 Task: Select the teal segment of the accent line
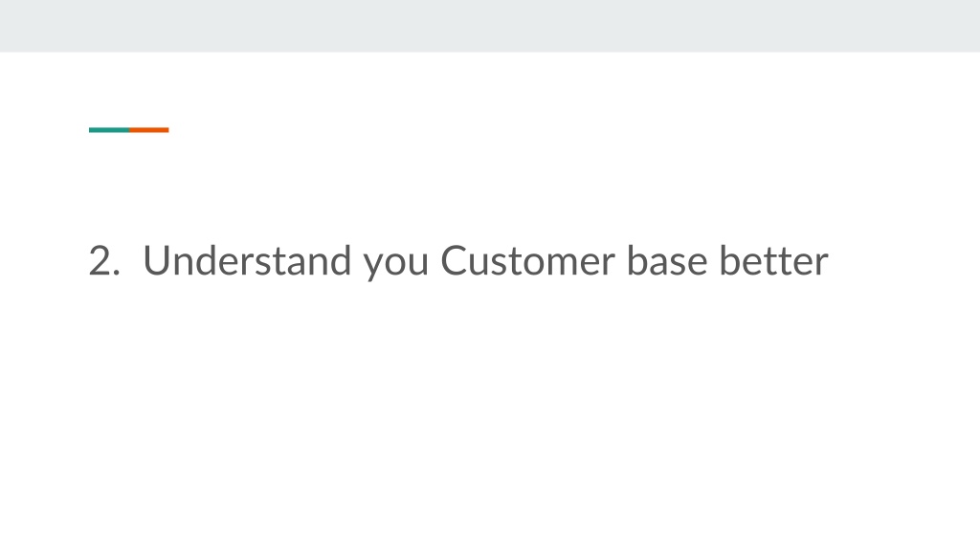109,130
